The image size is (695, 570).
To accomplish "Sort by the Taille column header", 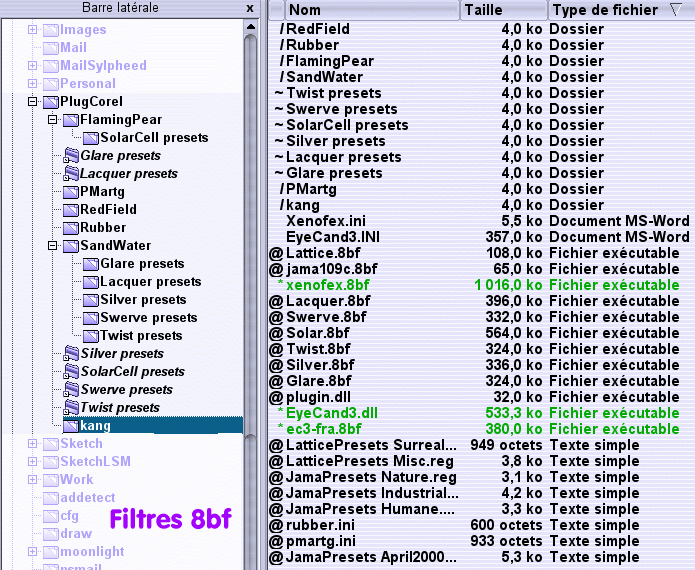I will [504, 10].
